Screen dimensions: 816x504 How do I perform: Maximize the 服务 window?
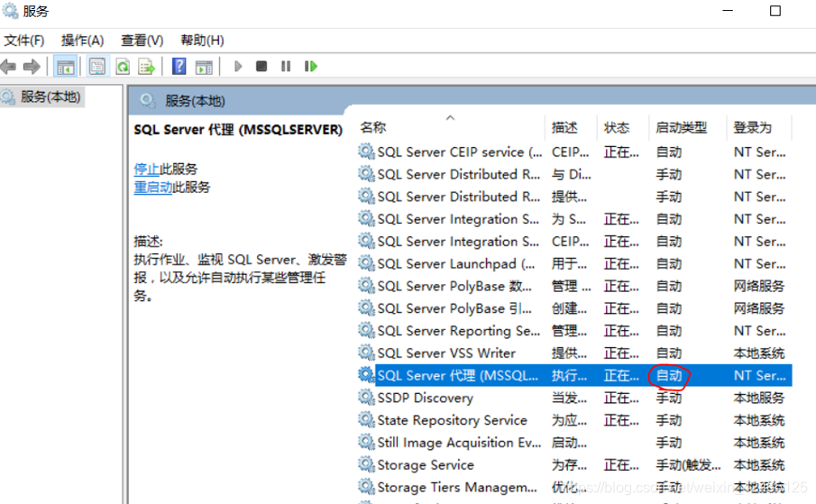tap(775, 11)
